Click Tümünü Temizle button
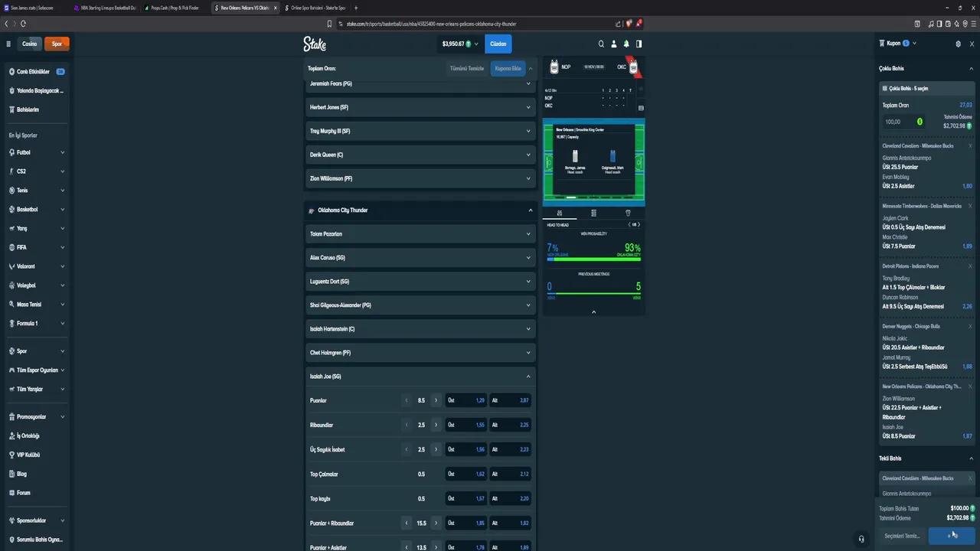980x551 pixels. pos(467,68)
